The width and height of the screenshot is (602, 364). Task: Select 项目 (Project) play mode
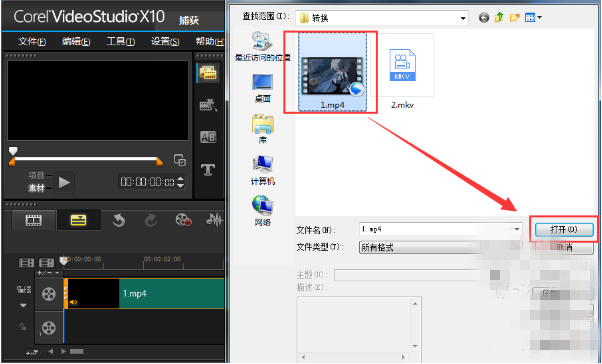click(x=36, y=175)
